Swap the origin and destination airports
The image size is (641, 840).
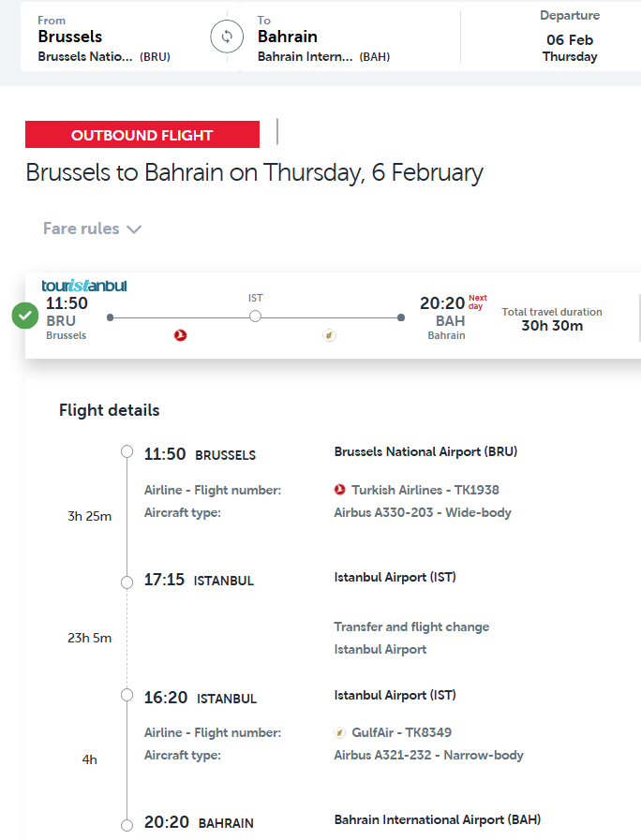coord(226,37)
